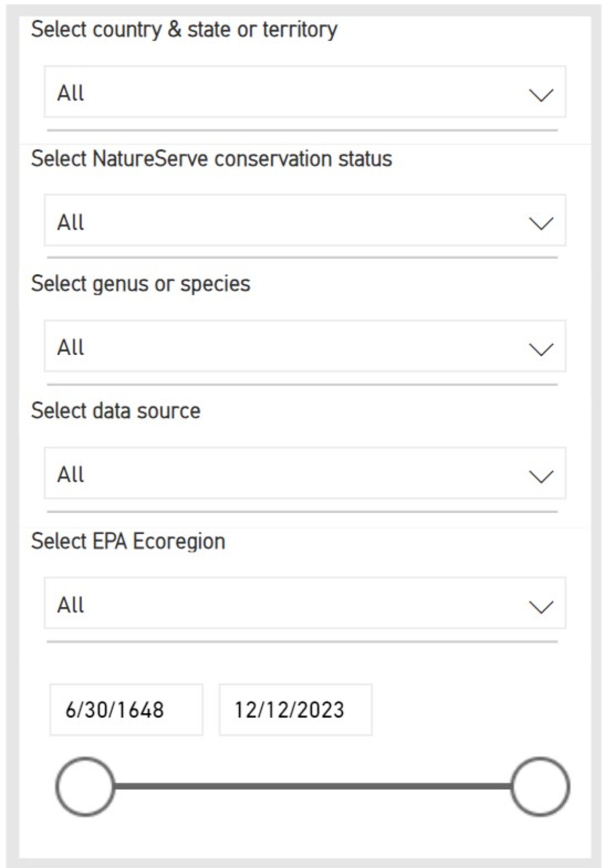The image size is (604, 868).
Task: Click chevron arrow of EPA Ecoregion dropdown
Action: 541,606
